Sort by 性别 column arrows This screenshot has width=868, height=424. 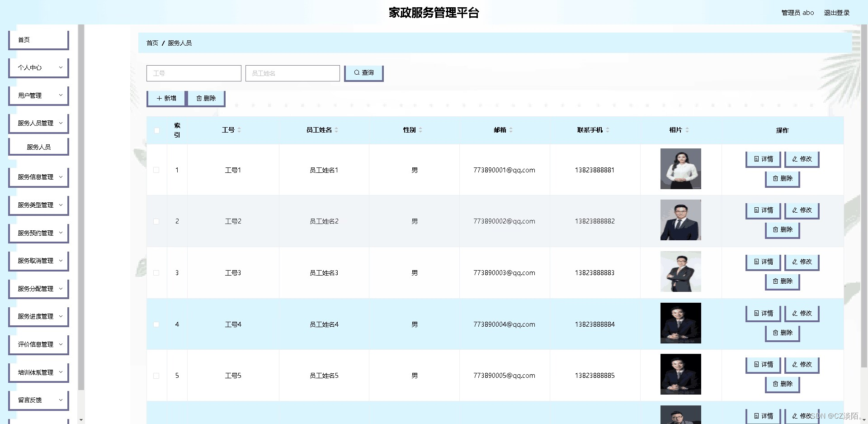click(420, 130)
